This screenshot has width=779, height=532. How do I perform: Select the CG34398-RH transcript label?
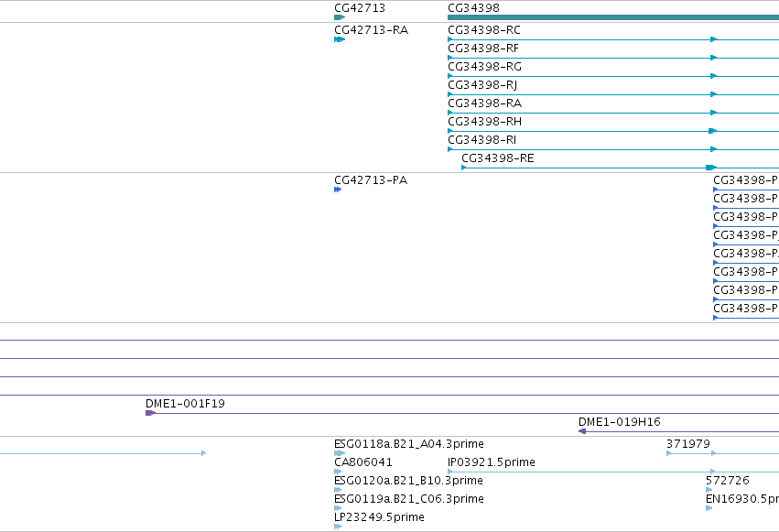click(x=484, y=122)
